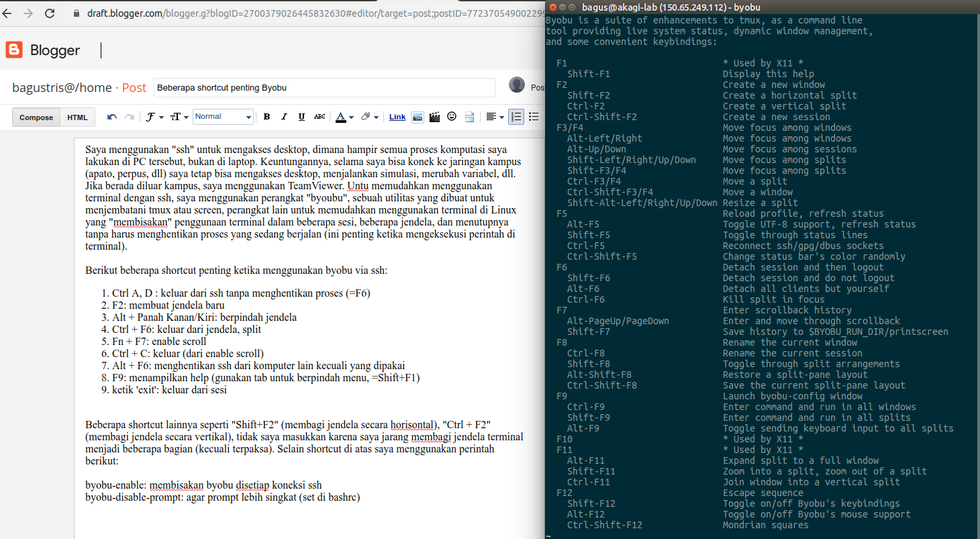
Task: Open the text background highlight picker
Action: coord(369,117)
